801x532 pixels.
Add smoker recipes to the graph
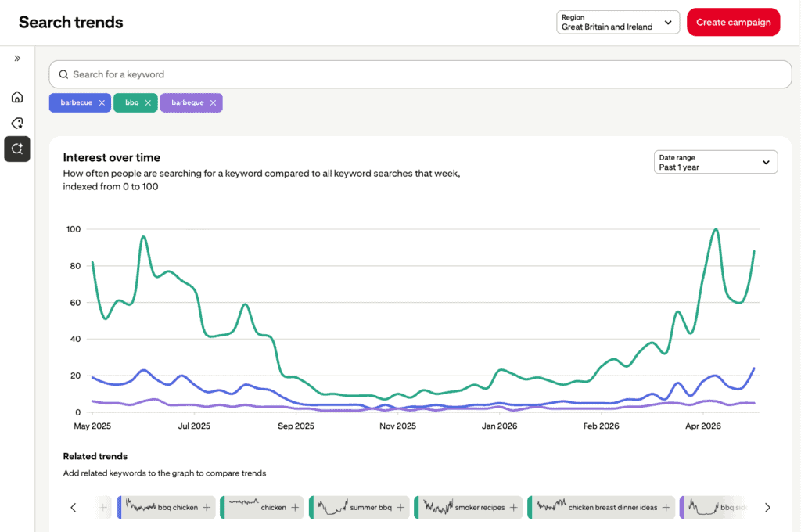click(513, 508)
